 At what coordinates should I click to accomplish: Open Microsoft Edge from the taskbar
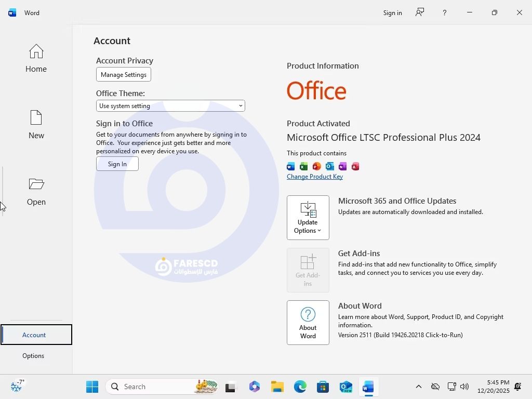point(300,387)
